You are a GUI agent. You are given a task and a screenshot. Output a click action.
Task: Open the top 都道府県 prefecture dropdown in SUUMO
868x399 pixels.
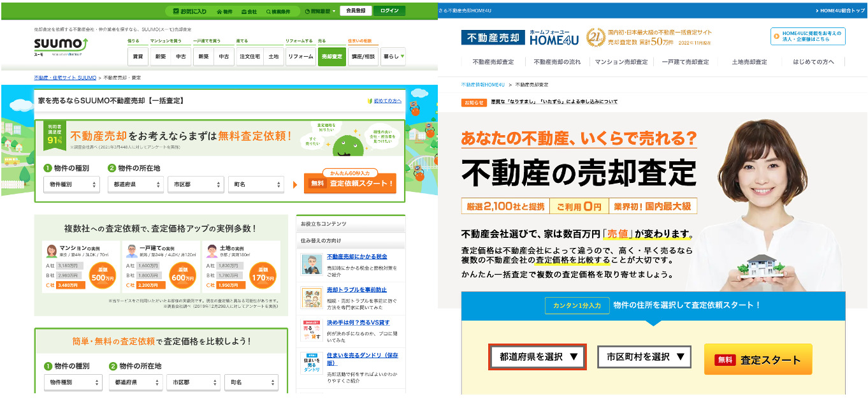click(136, 184)
